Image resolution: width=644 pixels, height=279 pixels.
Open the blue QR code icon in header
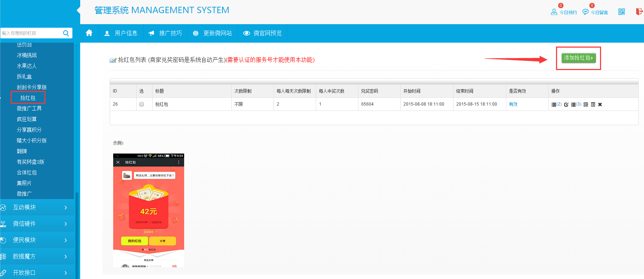click(x=622, y=12)
